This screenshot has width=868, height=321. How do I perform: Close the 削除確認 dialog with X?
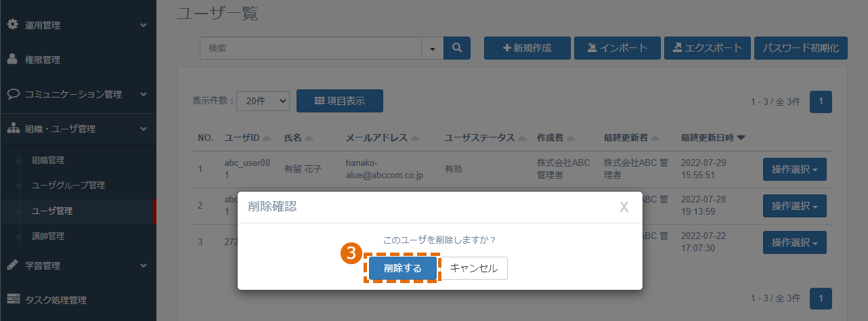pos(624,207)
